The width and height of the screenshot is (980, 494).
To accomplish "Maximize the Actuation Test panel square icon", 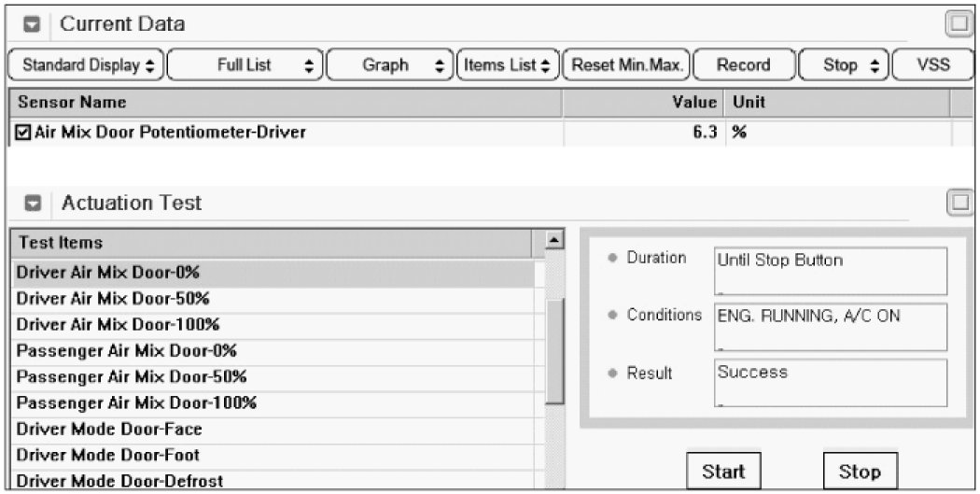I will click(959, 203).
